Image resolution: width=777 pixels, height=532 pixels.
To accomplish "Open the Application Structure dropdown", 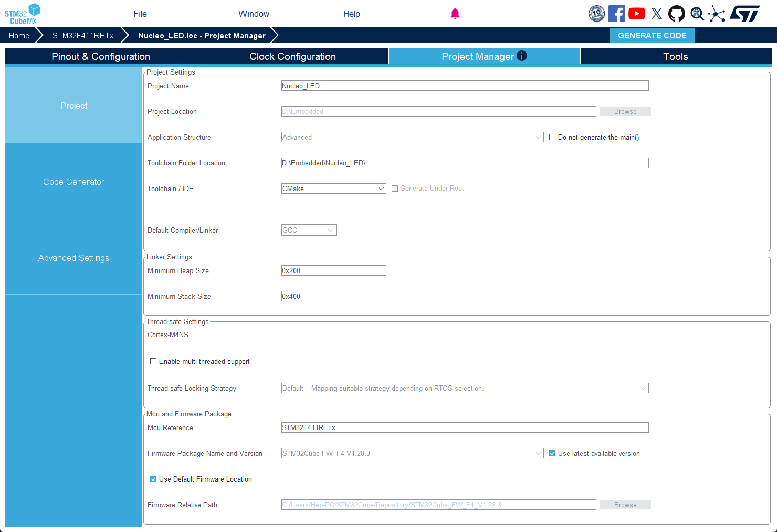I will [412, 137].
